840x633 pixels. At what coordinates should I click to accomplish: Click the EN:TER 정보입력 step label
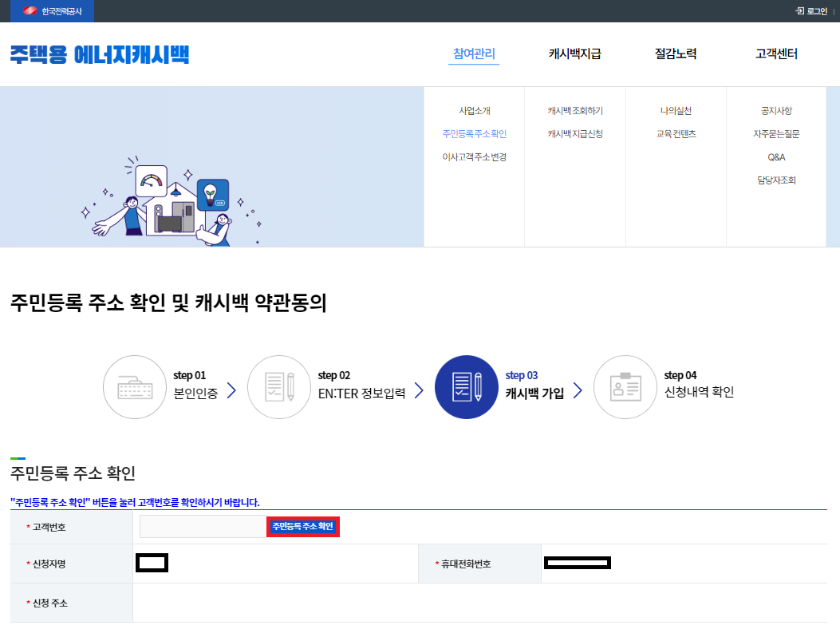click(361, 393)
